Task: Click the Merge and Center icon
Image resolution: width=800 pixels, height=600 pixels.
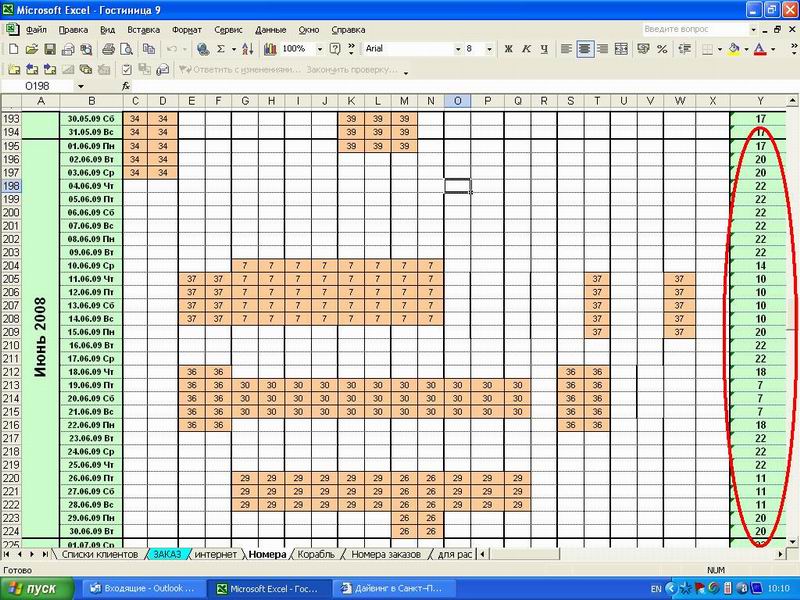Action: pos(621,49)
